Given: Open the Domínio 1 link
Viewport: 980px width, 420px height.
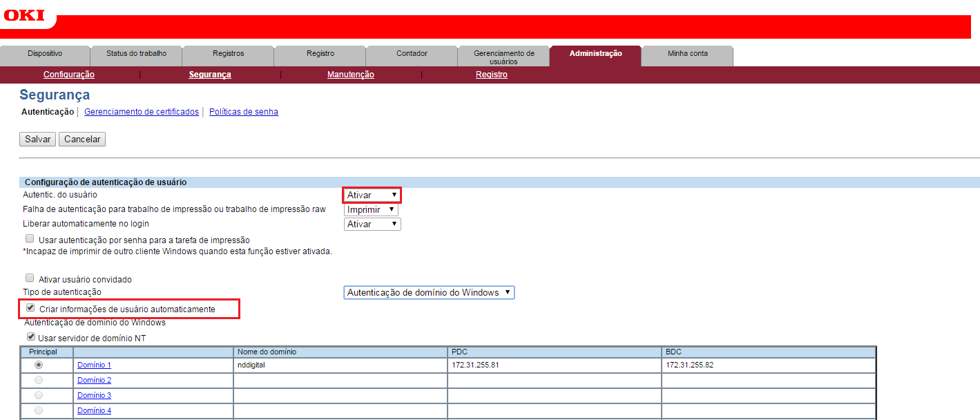Looking at the screenshot, I should pyautogui.click(x=94, y=365).
